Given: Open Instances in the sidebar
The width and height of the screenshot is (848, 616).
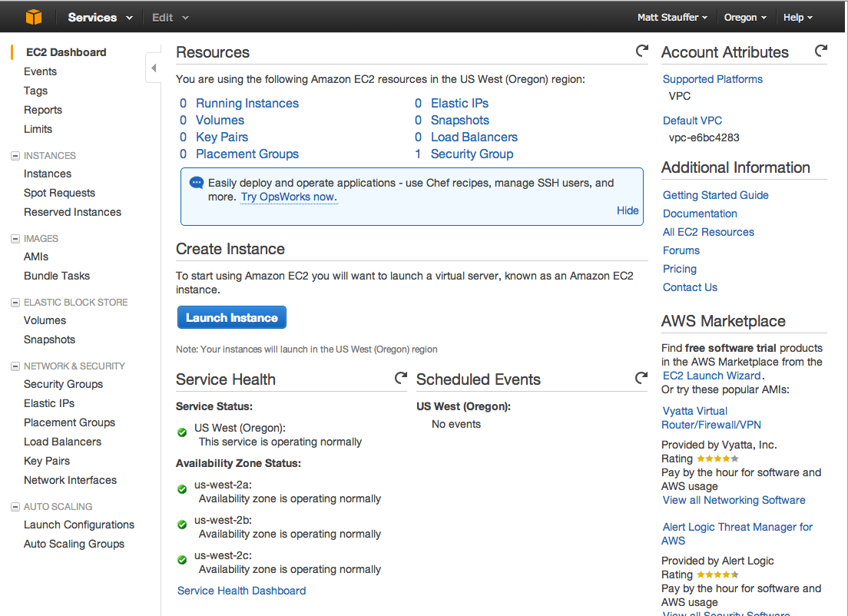Looking at the screenshot, I should (48, 174).
